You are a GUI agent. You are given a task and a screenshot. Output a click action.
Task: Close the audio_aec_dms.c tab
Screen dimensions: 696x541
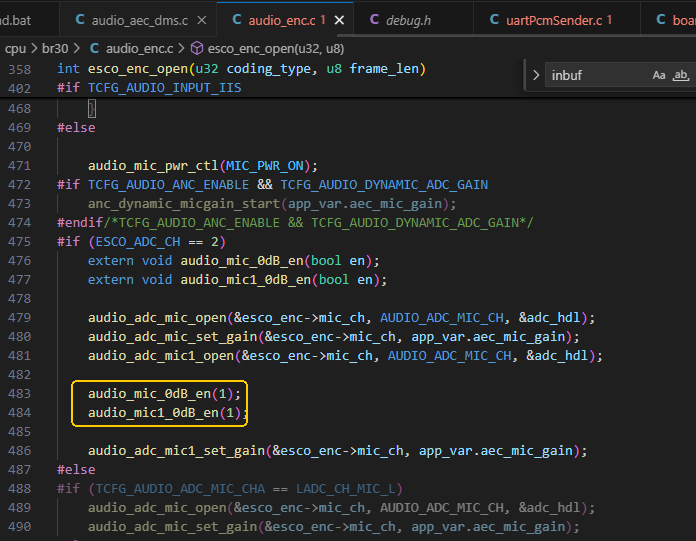(202, 20)
